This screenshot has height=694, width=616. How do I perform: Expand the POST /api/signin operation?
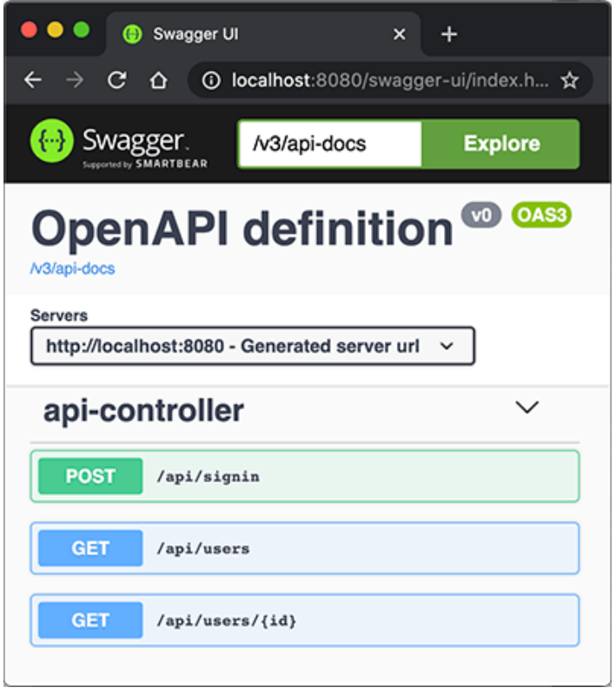(x=305, y=476)
